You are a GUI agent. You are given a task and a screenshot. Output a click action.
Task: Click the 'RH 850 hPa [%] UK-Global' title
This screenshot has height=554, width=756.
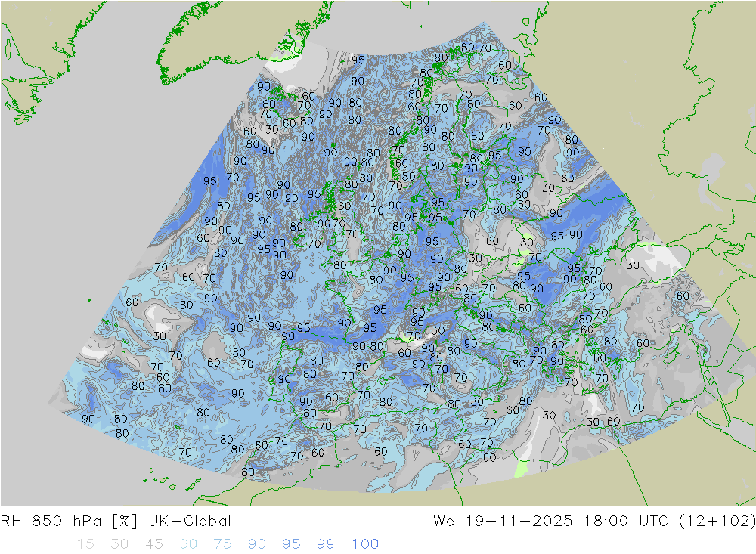coord(116,522)
